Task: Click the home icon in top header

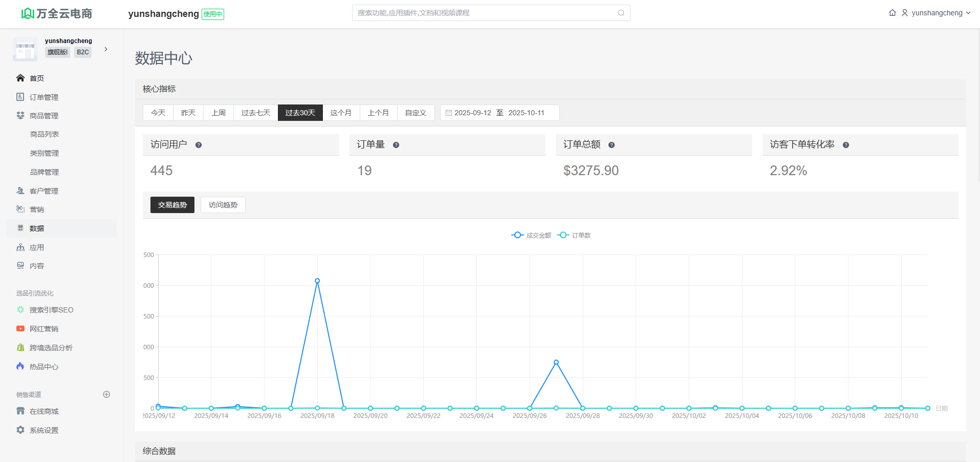Action: 892,13
